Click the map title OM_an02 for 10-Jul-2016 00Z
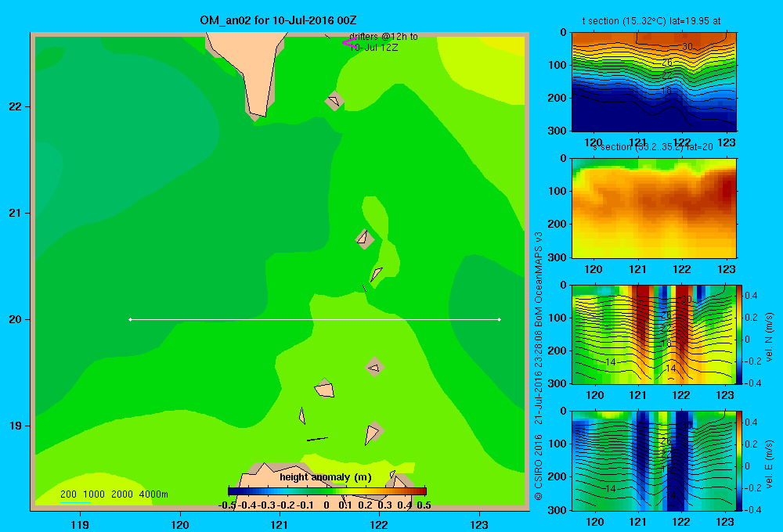Image resolution: width=783 pixels, height=532 pixels. pyautogui.click(x=278, y=20)
